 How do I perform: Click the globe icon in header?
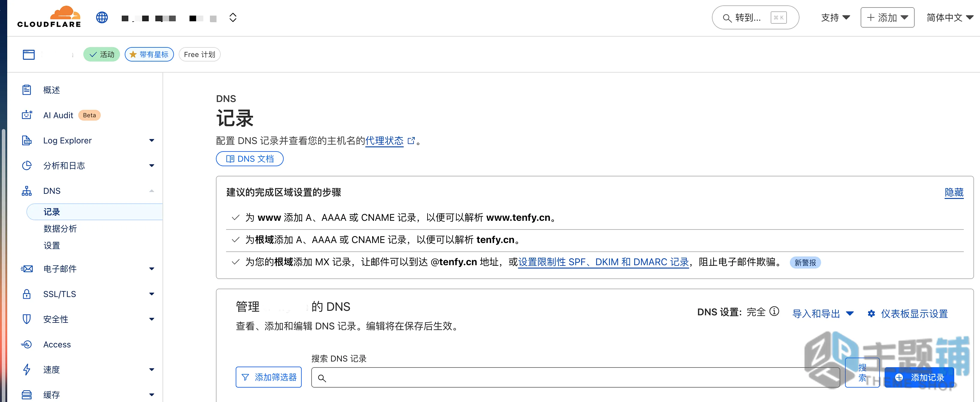(102, 17)
